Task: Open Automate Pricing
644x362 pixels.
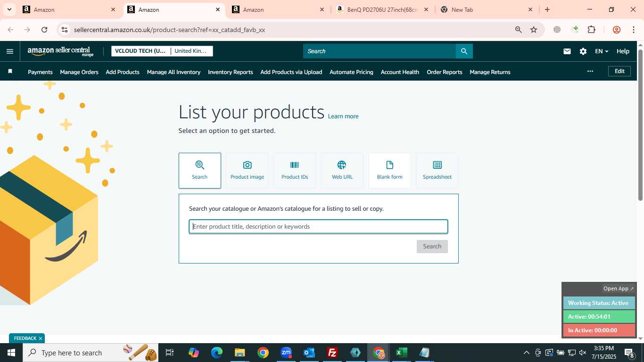Action: point(351,72)
